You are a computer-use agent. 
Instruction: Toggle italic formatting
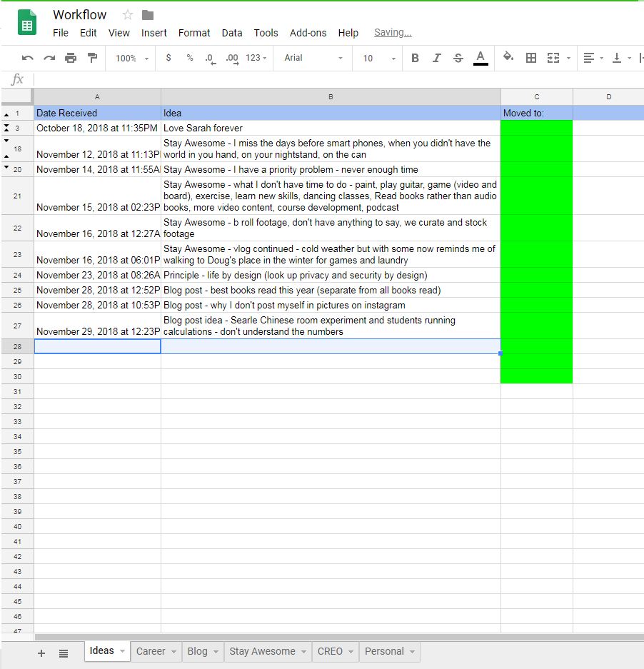pos(436,58)
